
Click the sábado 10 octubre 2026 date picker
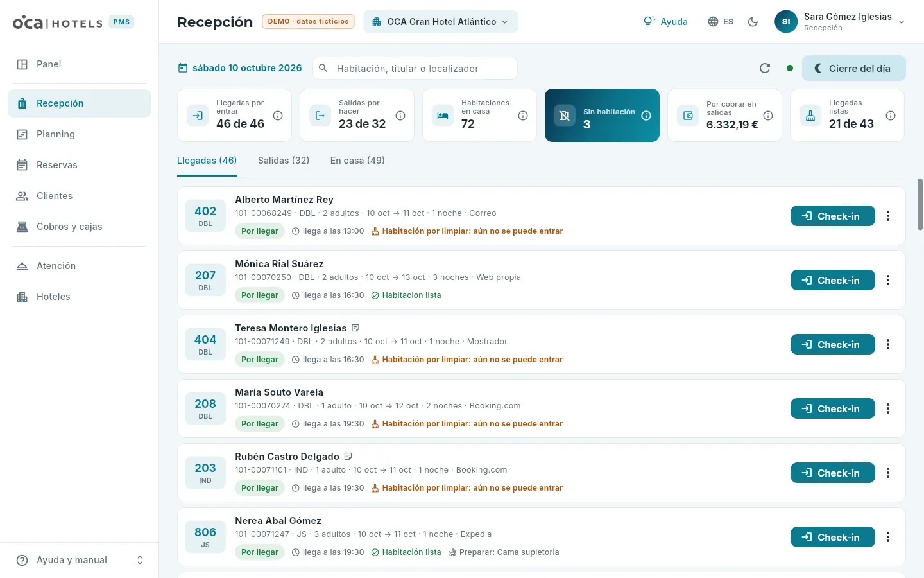[x=240, y=68]
